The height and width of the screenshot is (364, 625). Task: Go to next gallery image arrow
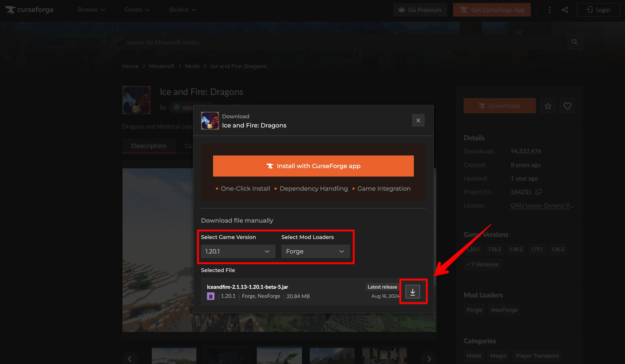tap(429, 359)
